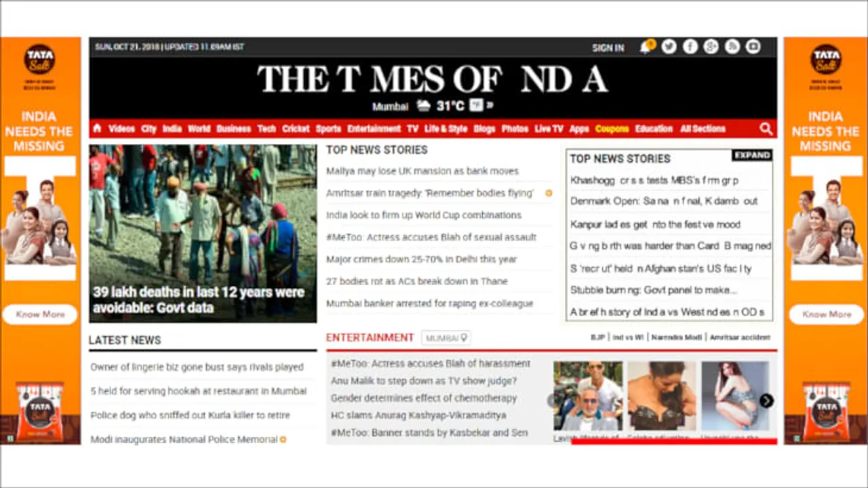Open the City menu
The image size is (868, 488).
point(149,128)
